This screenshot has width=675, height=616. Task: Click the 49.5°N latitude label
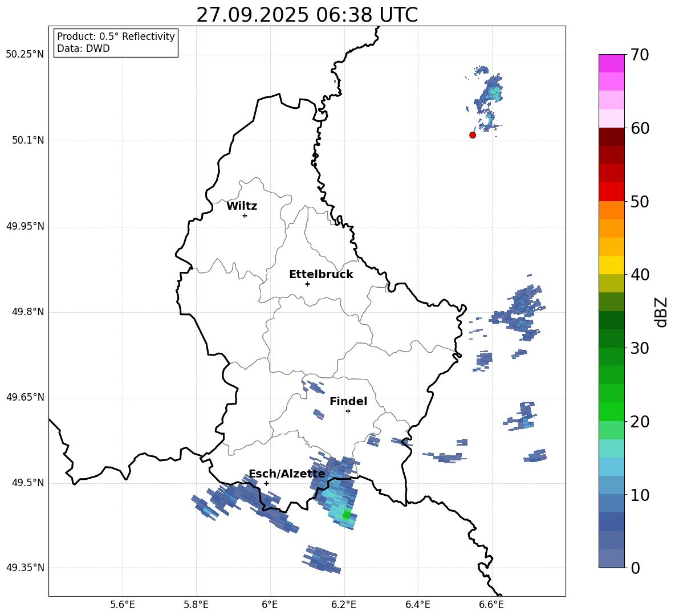(28, 483)
